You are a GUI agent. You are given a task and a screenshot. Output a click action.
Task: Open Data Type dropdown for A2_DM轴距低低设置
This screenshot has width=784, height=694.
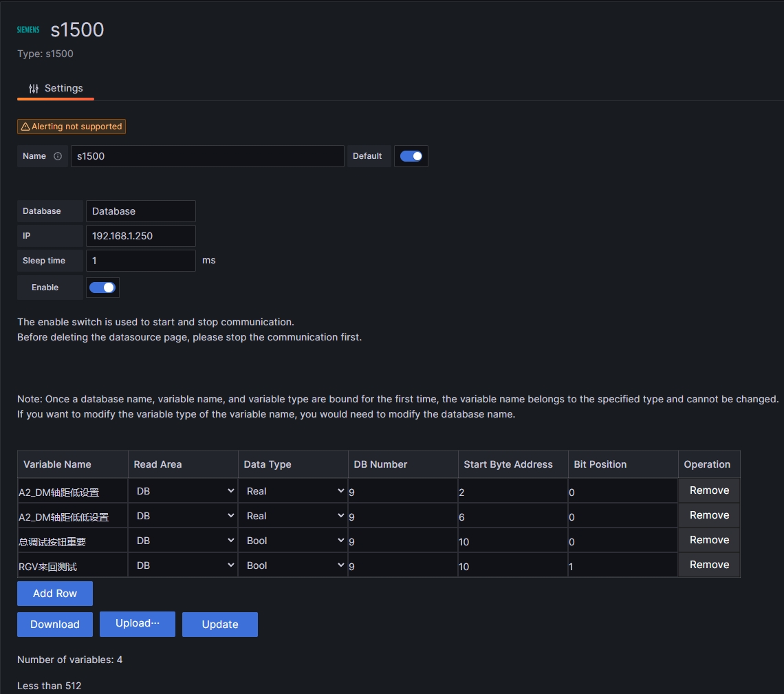click(x=293, y=516)
